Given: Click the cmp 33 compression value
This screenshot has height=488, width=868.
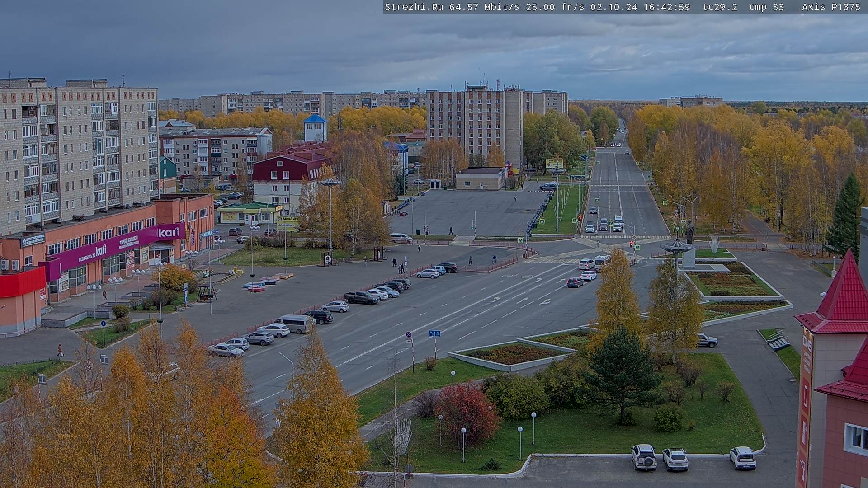Looking at the screenshot, I should pyautogui.click(x=767, y=7).
